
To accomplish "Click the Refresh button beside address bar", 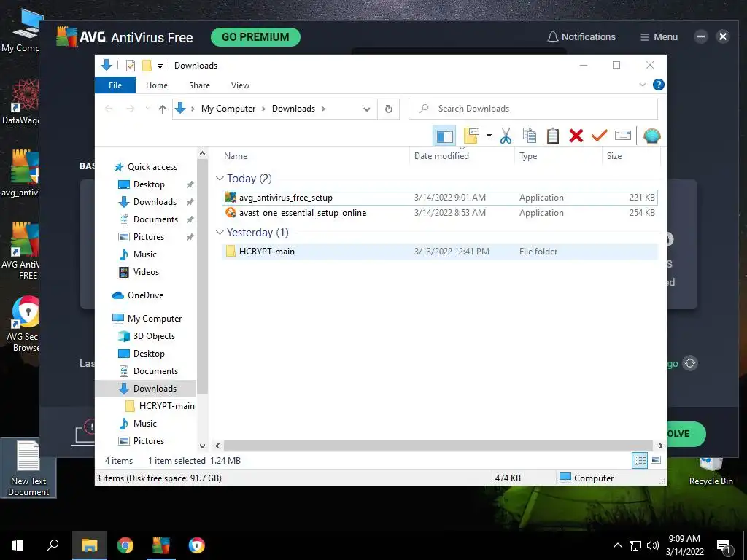I will tap(389, 109).
